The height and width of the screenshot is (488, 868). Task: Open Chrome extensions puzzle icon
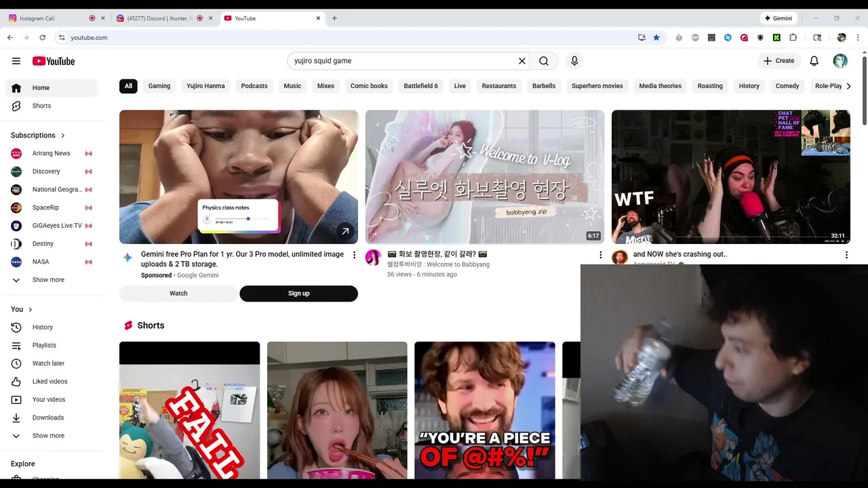click(x=793, y=37)
